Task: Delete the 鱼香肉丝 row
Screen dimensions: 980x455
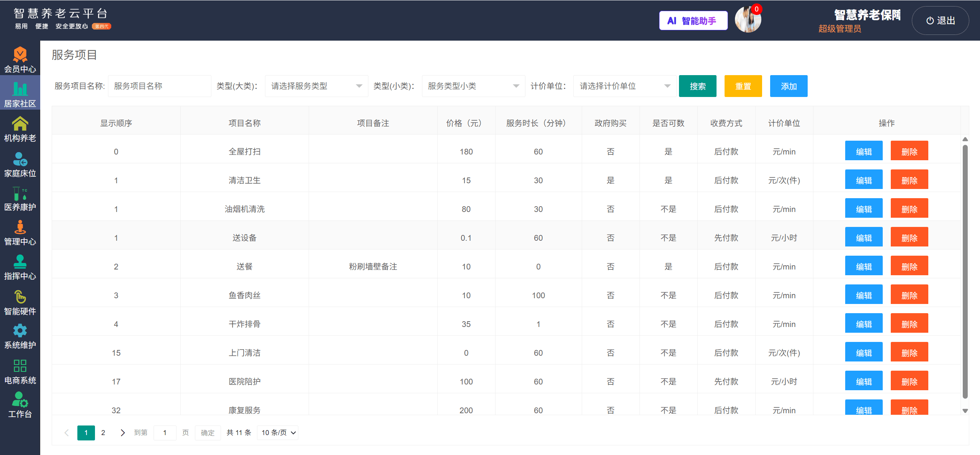Action: coord(909,294)
